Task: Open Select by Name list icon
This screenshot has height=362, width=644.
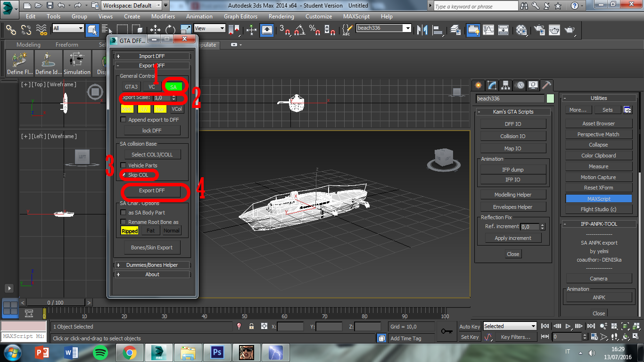Action: [106, 30]
